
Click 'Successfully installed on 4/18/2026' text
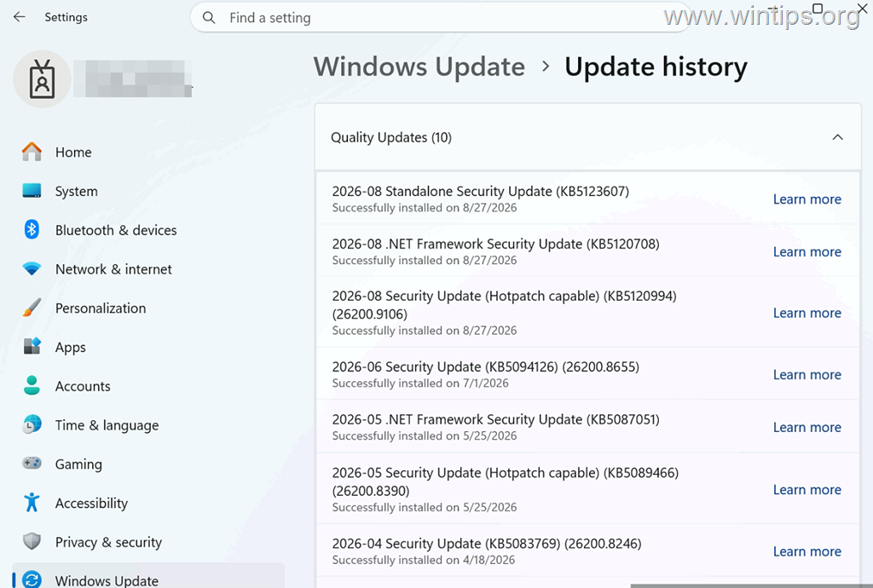coord(424,560)
